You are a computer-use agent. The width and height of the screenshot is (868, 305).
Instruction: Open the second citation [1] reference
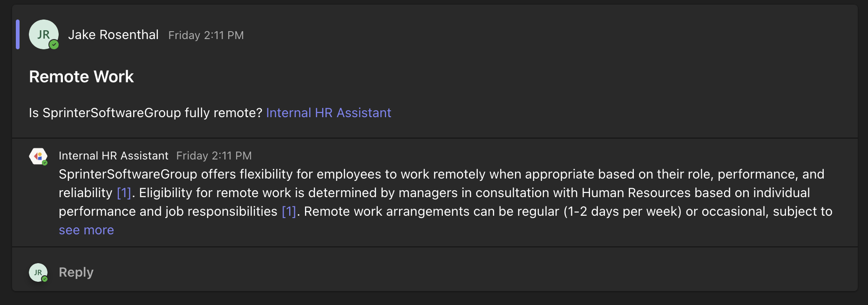click(289, 212)
